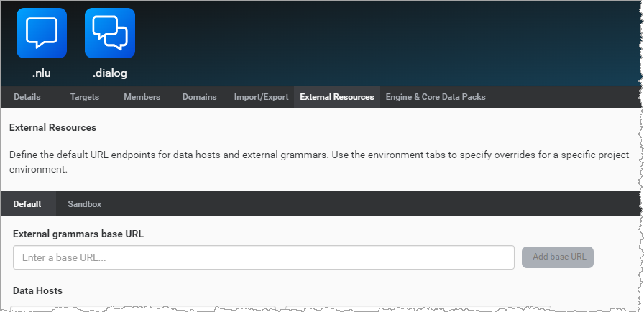Click the External grammars base URL label
The width and height of the screenshot is (644, 312).
click(x=79, y=234)
